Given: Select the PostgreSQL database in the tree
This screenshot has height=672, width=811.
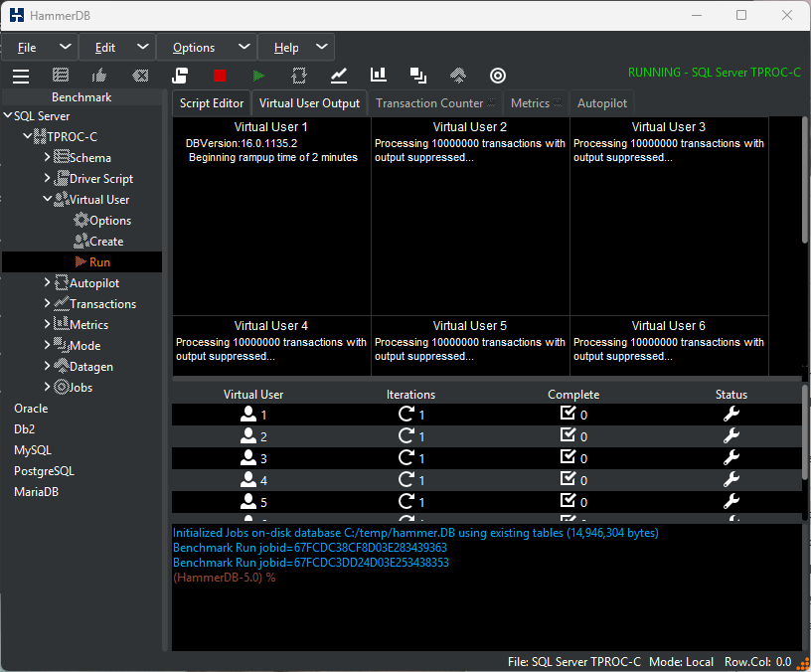Looking at the screenshot, I should (44, 471).
